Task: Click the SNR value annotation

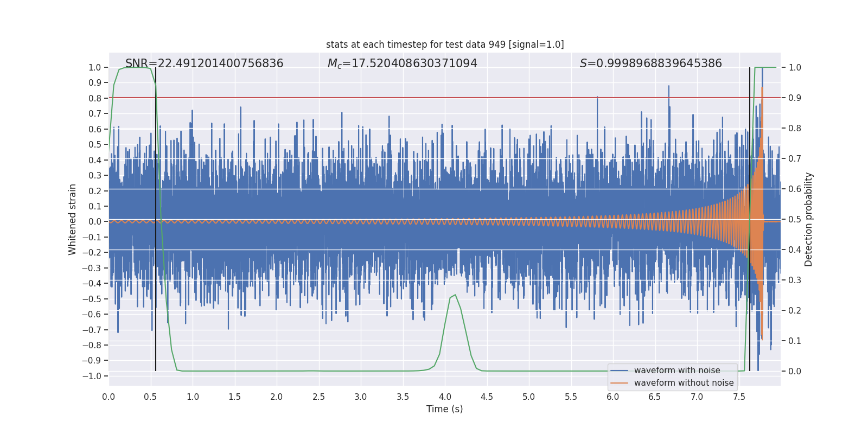Action: click(204, 63)
